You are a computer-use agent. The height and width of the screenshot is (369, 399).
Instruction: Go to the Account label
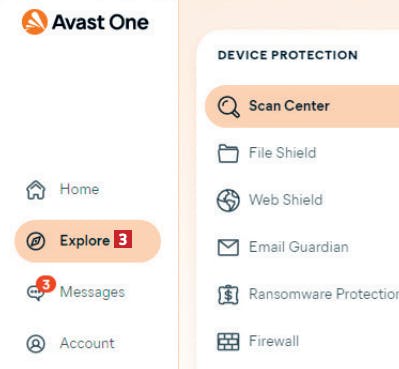tap(87, 343)
